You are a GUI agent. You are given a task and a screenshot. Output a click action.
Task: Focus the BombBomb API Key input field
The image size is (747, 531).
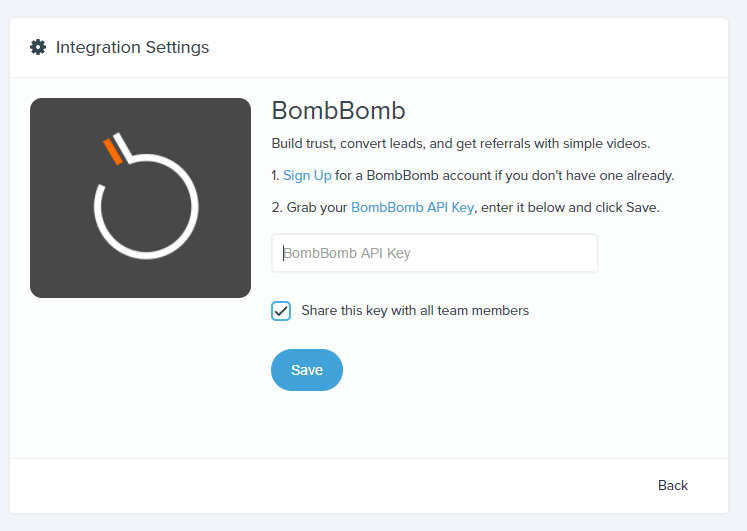click(x=434, y=253)
